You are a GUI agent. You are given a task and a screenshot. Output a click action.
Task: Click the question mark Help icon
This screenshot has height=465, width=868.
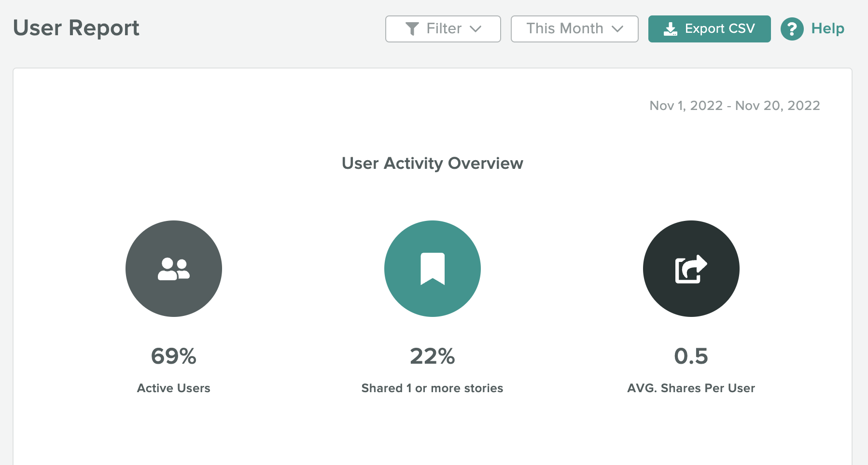tap(792, 29)
